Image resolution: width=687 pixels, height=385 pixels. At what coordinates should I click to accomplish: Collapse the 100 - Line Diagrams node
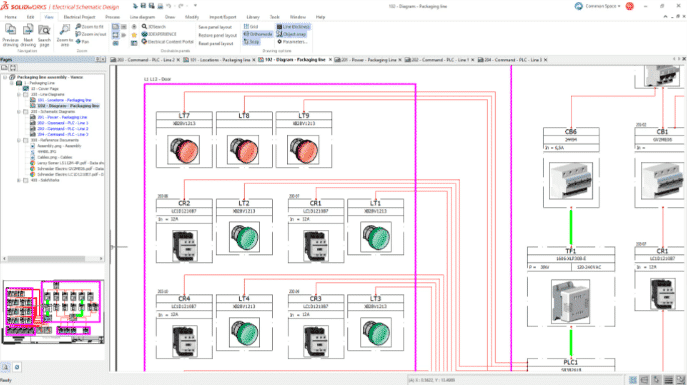(19, 94)
